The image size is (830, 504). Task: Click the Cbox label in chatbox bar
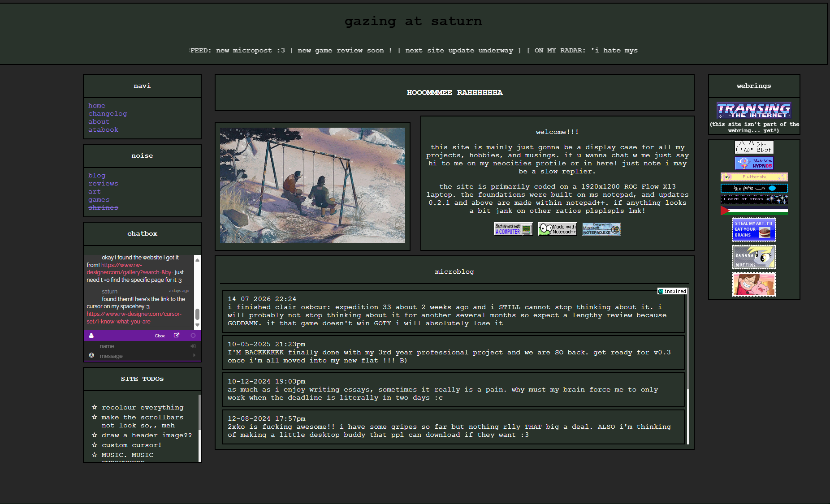pos(160,336)
